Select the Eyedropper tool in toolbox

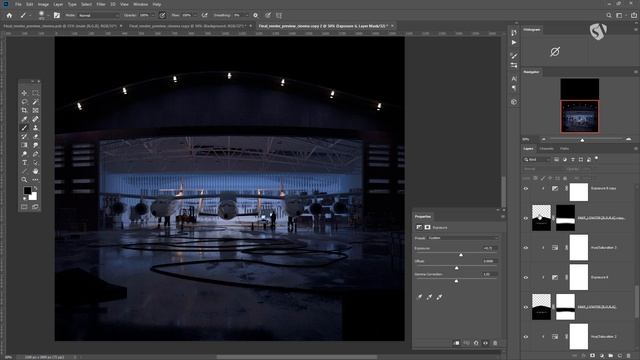point(24,119)
